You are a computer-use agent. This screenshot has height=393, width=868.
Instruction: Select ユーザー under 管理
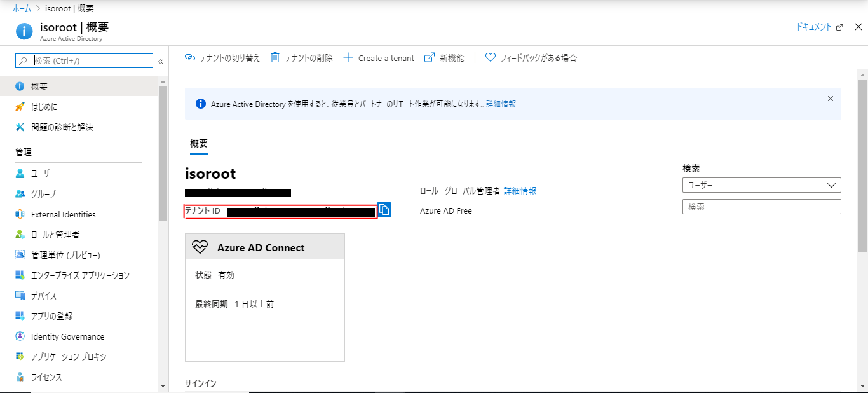(x=79, y=174)
